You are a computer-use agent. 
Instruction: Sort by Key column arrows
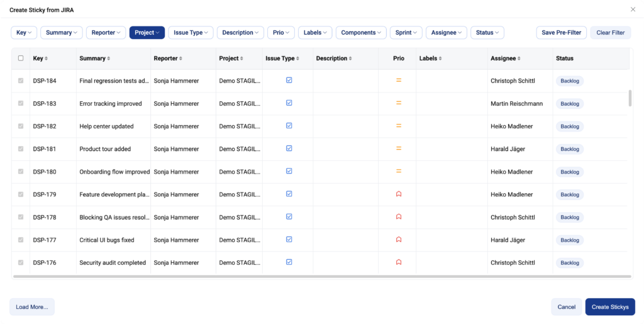tap(46, 59)
